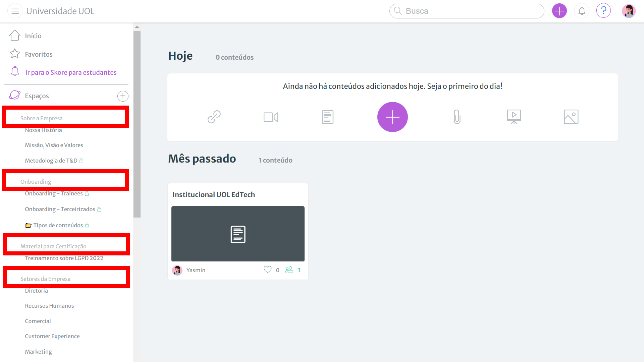This screenshot has height=362, width=644.
Task: Open Metodologia de T&D space
Action: click(x=51, y=161)
